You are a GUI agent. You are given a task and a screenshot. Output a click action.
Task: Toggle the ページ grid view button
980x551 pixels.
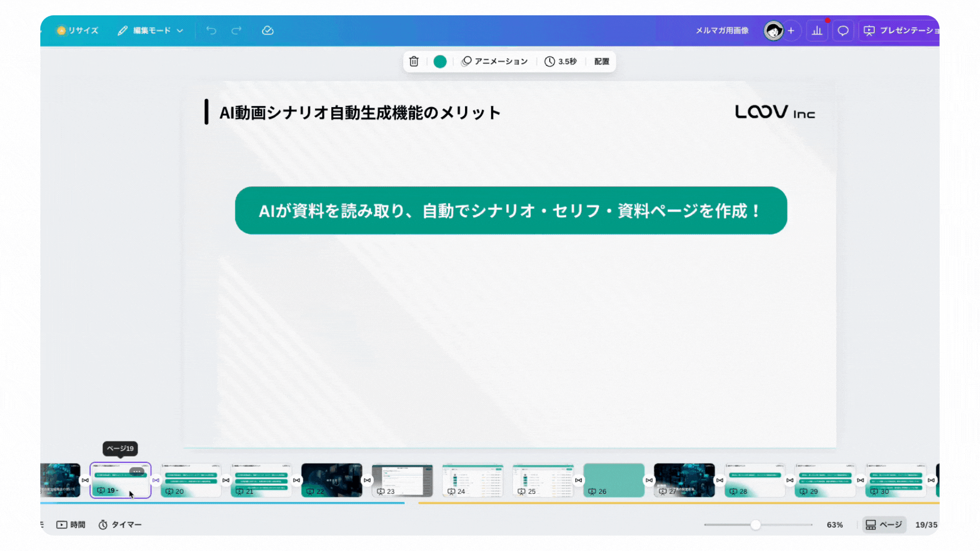point(884,524)
